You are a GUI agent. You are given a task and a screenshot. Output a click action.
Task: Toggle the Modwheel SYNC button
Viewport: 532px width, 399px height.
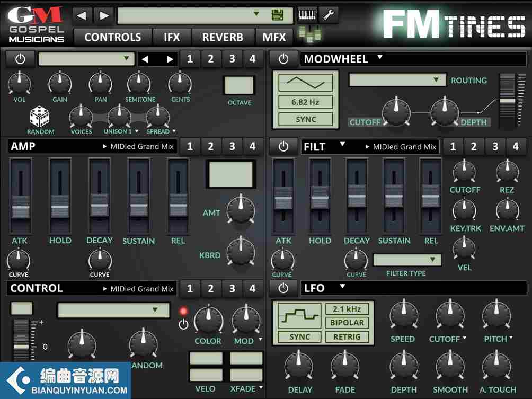(x=305, y=119)
